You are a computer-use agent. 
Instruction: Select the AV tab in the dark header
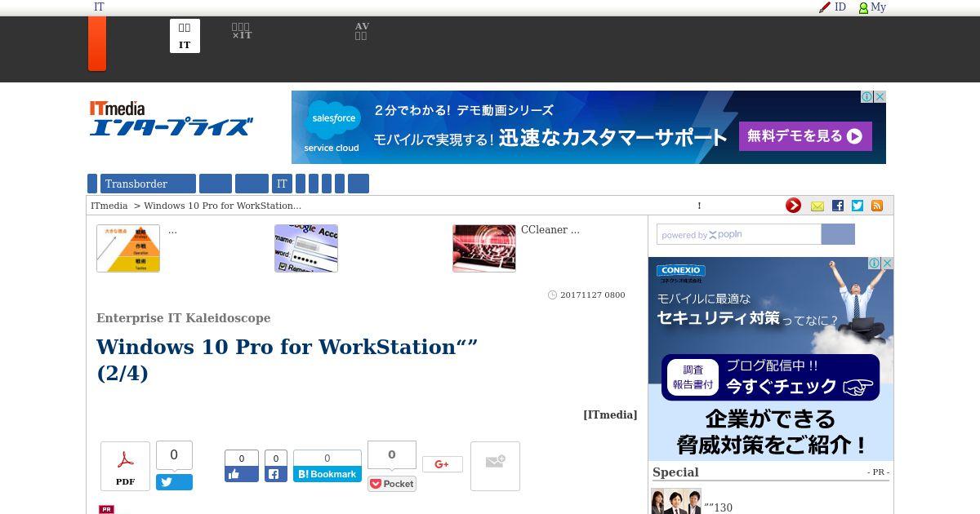click(362, 31)
